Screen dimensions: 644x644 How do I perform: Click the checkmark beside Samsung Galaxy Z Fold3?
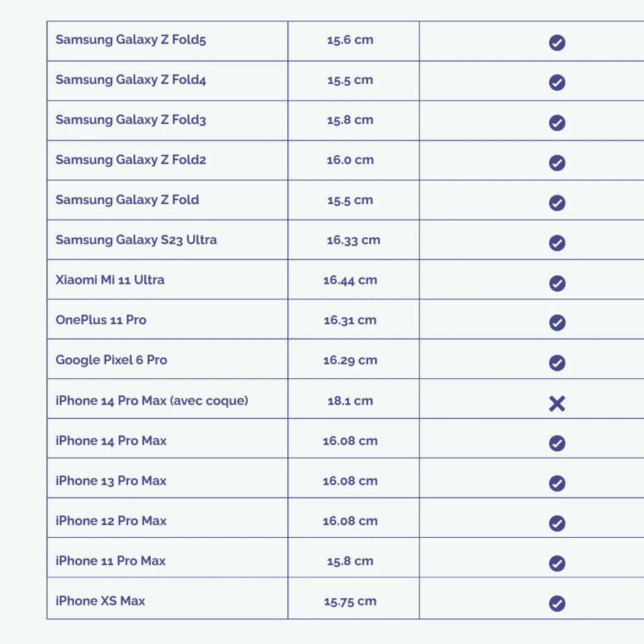coord(557,123)
